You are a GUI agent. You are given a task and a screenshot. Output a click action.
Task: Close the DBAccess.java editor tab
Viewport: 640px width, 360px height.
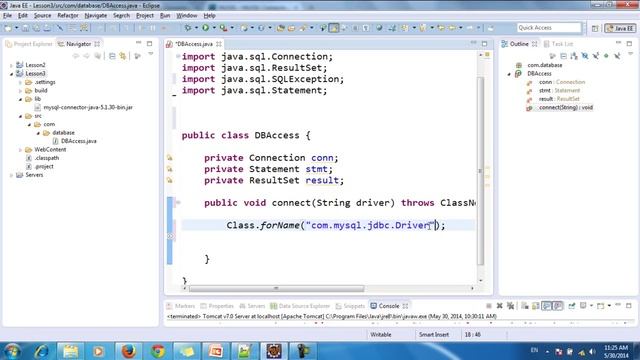219,44
